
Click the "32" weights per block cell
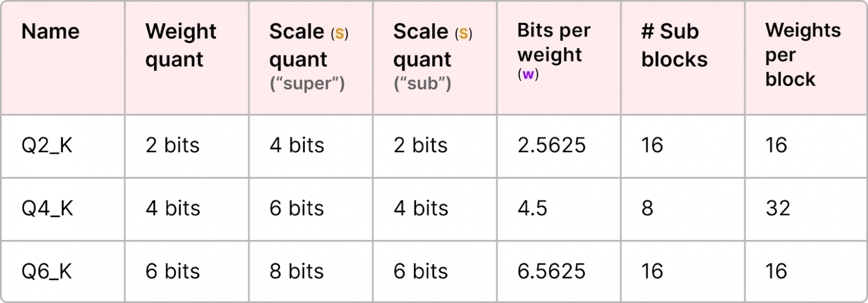pyautogui.click(x=777, y=209)
